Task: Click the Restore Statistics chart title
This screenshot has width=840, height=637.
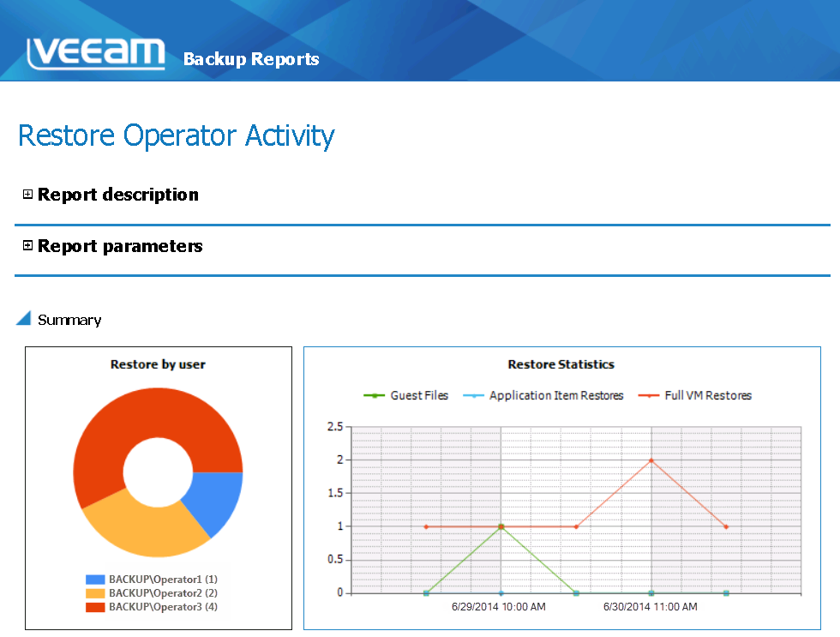Action: 561,364
